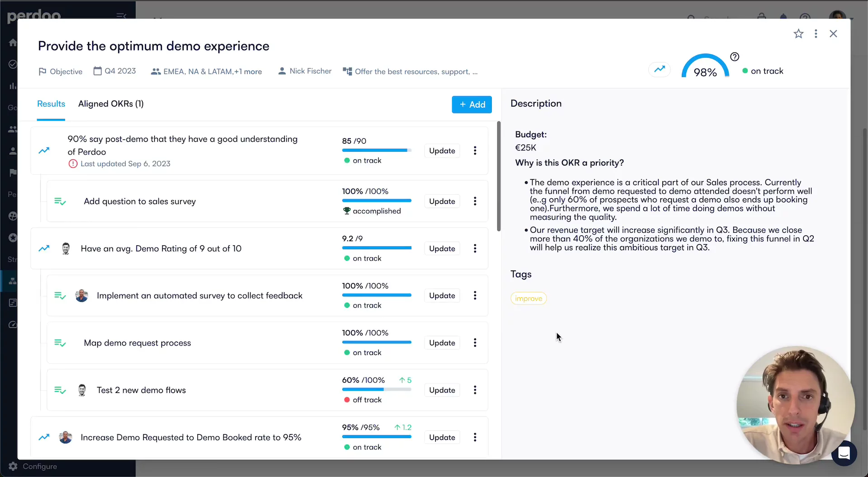The image size is (868, 477).
Task: Select the Results tab
Action: point(51,104)
